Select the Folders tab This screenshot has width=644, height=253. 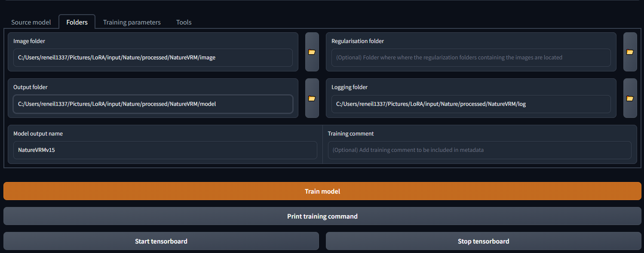point(77,22)
